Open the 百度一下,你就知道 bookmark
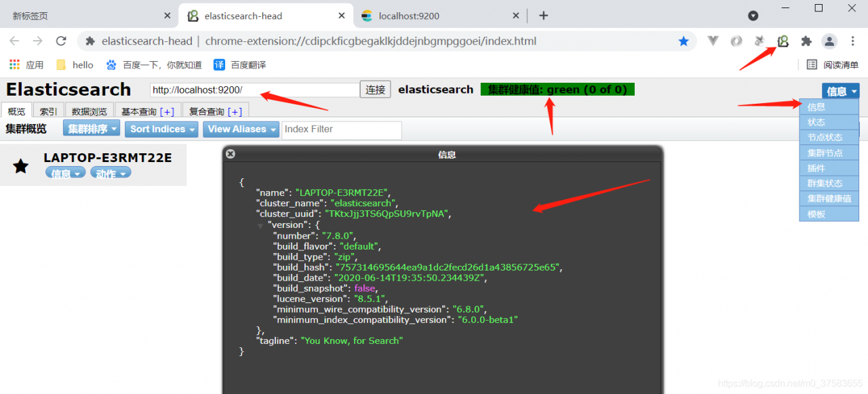Screen dimensions: 868x394 tap(154, 65)
